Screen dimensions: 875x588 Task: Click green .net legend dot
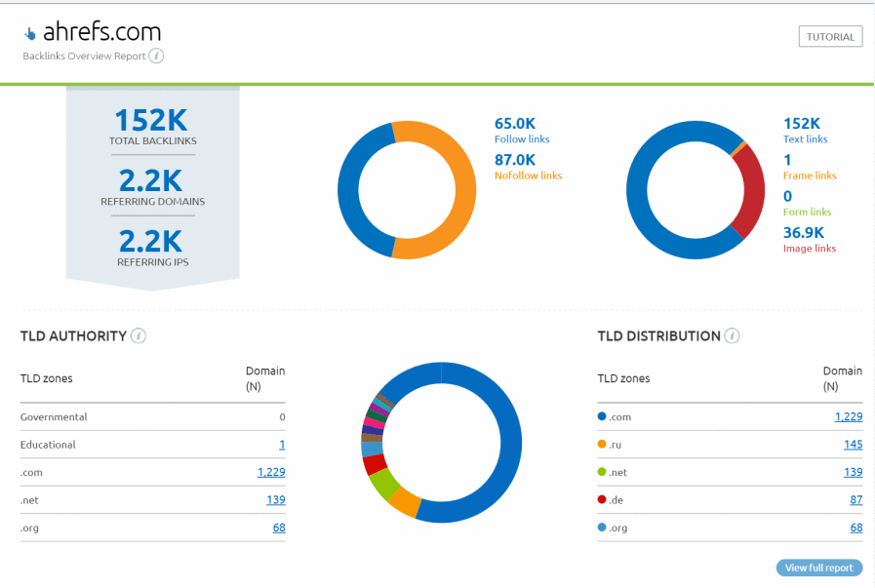[602, 472]
